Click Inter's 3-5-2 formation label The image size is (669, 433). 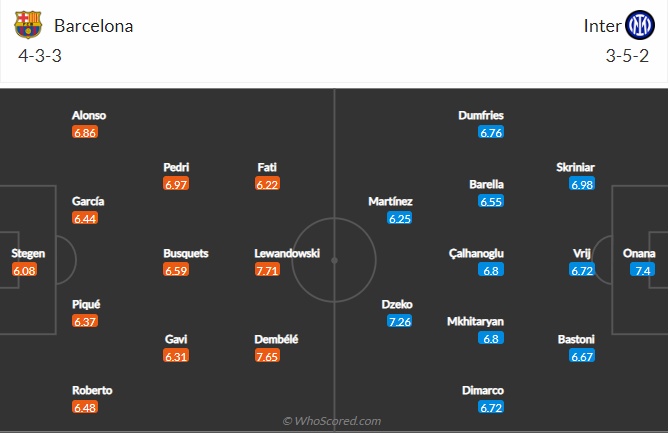coord(628,56)
